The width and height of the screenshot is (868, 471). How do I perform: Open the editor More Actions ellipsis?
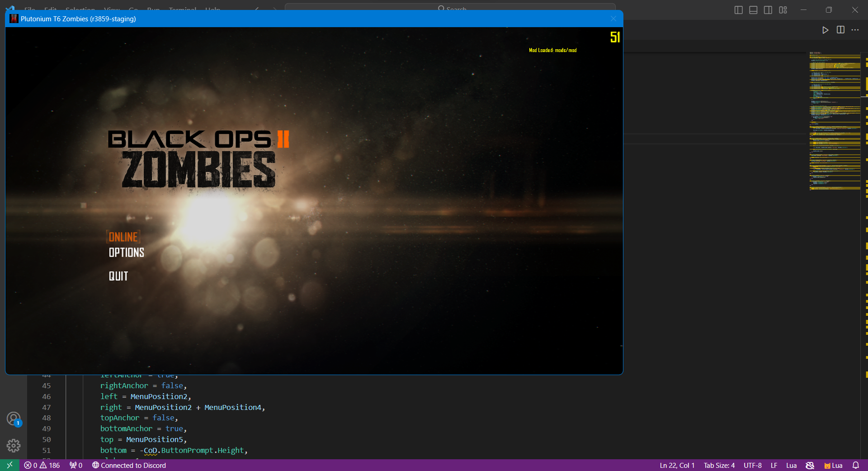pyautogui.click(x=855, y=30)
